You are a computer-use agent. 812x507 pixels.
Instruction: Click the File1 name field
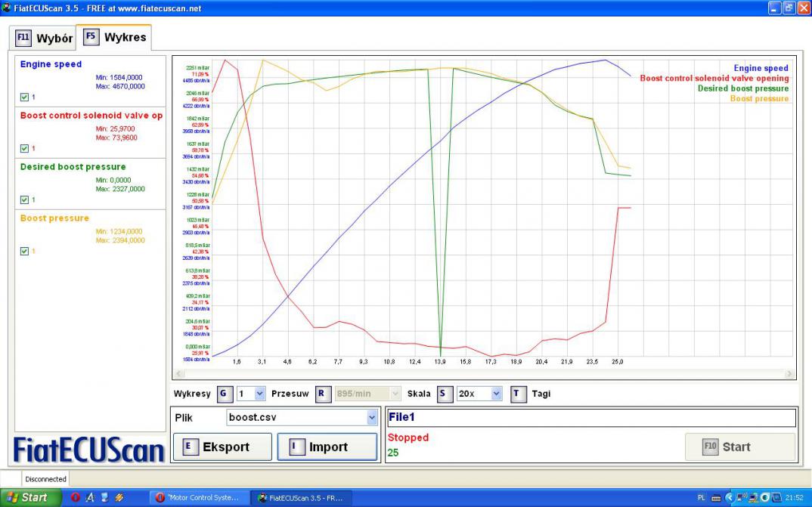tap(591, 418)
